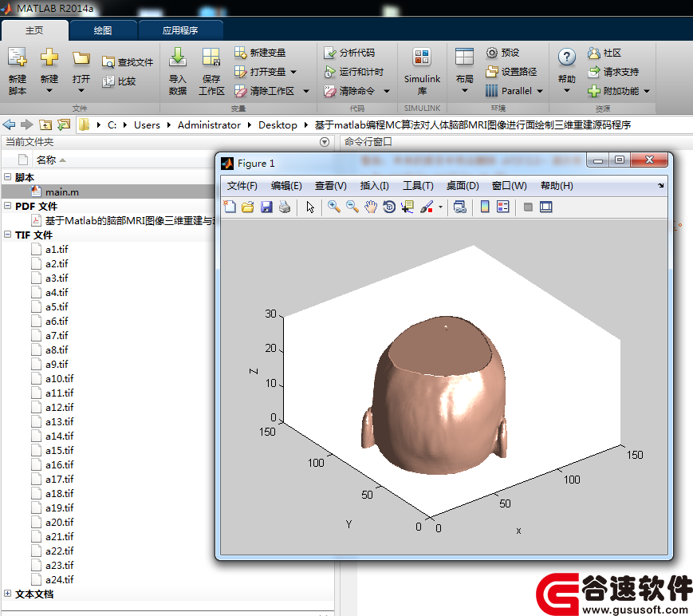Open 预设 preferences with gear icon
The image size is (693, 616).
click(x=502, y=53)
